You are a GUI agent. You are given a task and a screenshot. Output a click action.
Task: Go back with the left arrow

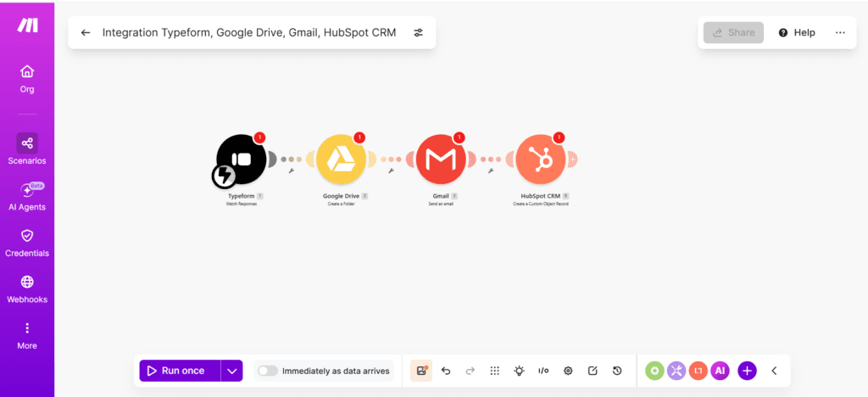click(86, 33)
